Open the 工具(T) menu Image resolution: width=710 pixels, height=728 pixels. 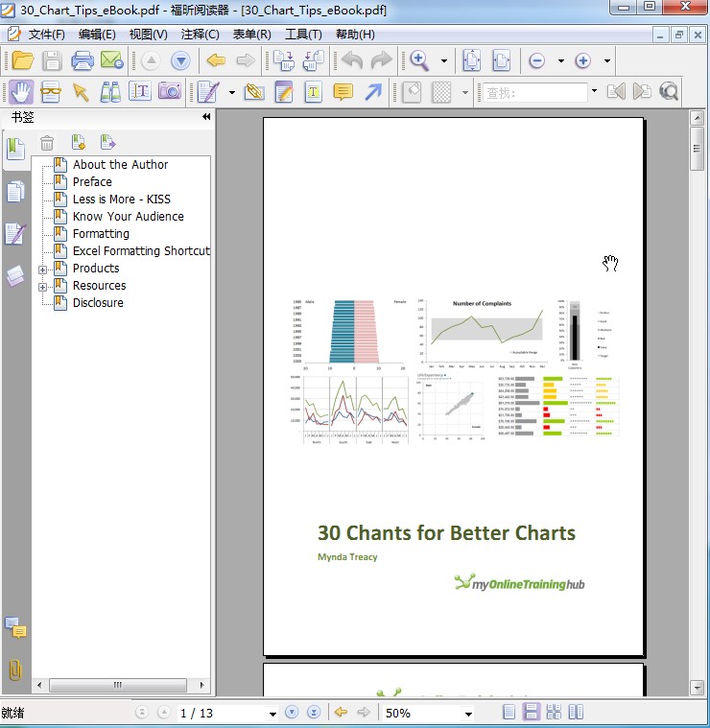click(x=303, y=35)
